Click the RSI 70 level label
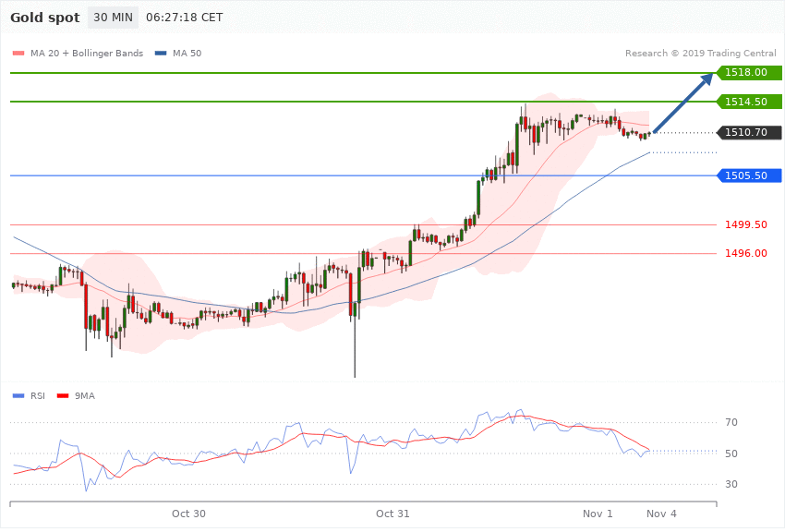785x532 pixels. point(731,422)
